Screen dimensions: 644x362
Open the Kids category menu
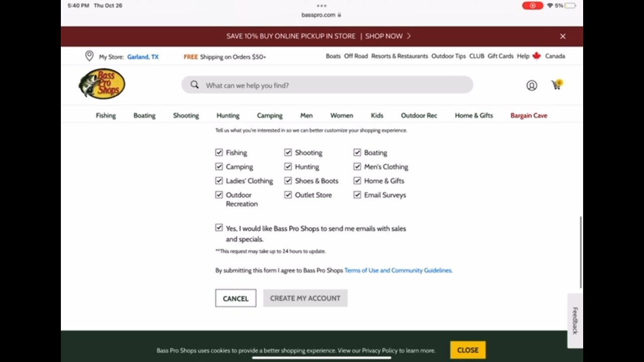pyautogui.click(x=377, y=116)
